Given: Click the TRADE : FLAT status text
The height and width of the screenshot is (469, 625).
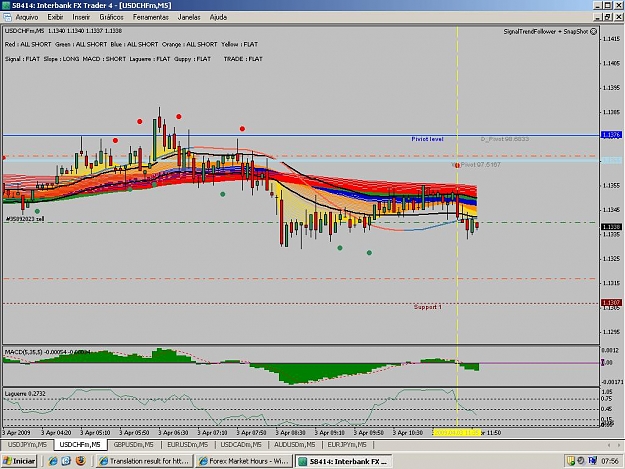Looking at the screenshot, I should (x=243, y=59).
